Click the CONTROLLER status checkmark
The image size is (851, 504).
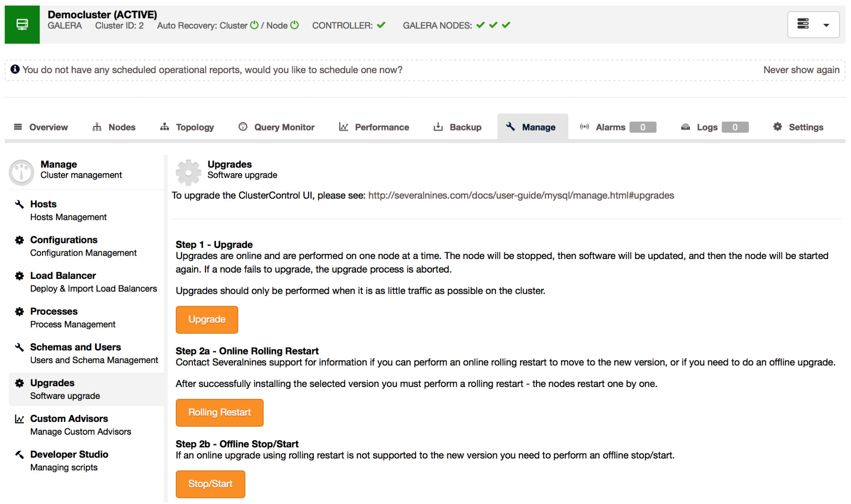381,25
